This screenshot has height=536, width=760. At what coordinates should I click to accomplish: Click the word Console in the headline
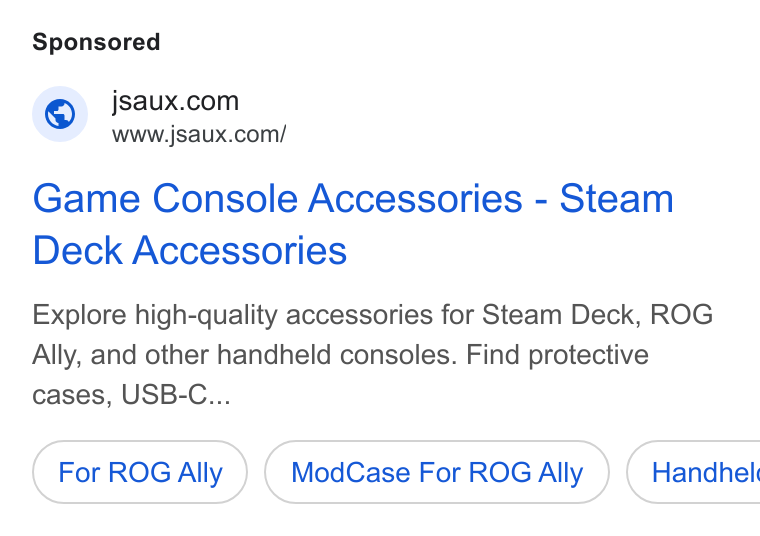click(225, 198)
